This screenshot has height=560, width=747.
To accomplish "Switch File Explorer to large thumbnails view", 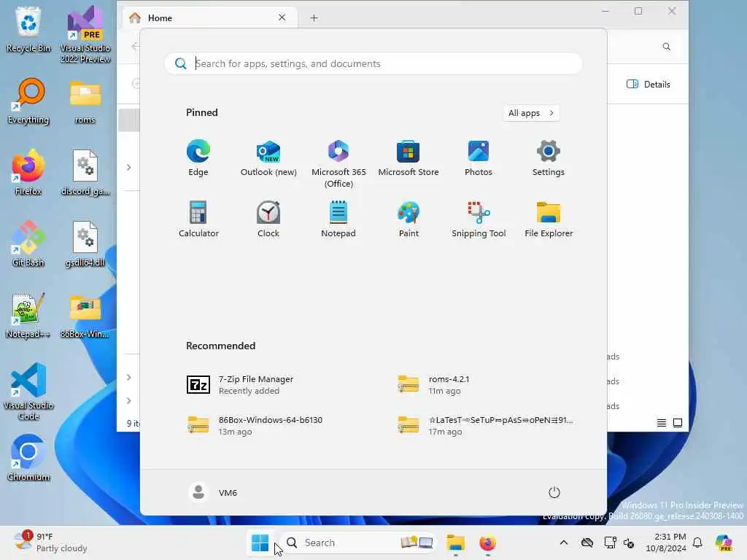I will [x=678, y=422].
